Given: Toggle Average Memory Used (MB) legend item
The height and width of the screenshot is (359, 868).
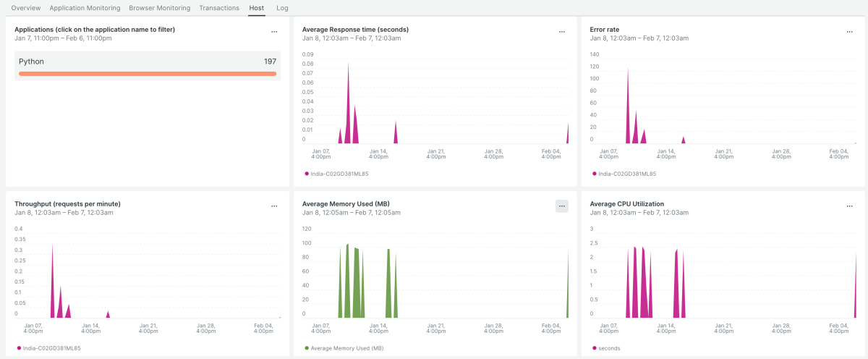Looking at the screenshot, I should click(346, 348).
